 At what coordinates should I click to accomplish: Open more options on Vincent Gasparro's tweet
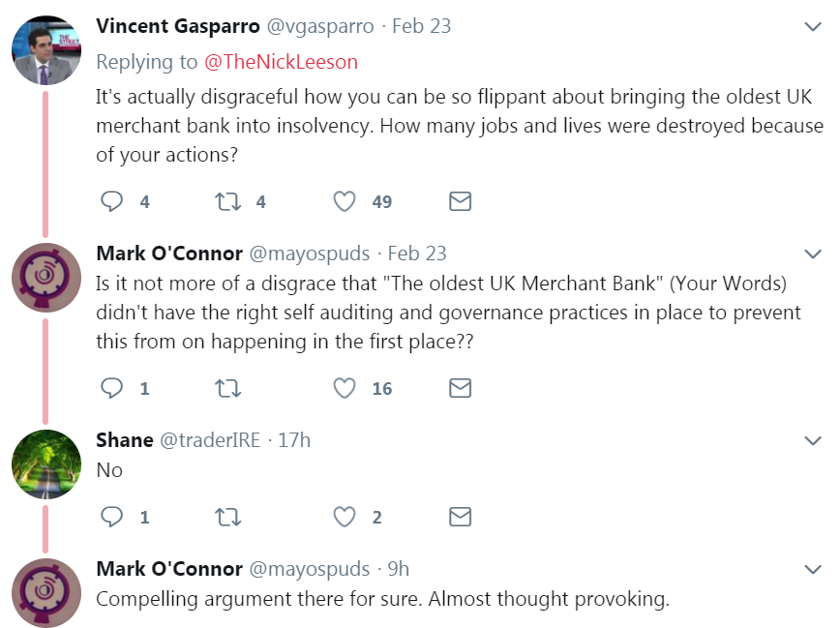click(813, 27)
